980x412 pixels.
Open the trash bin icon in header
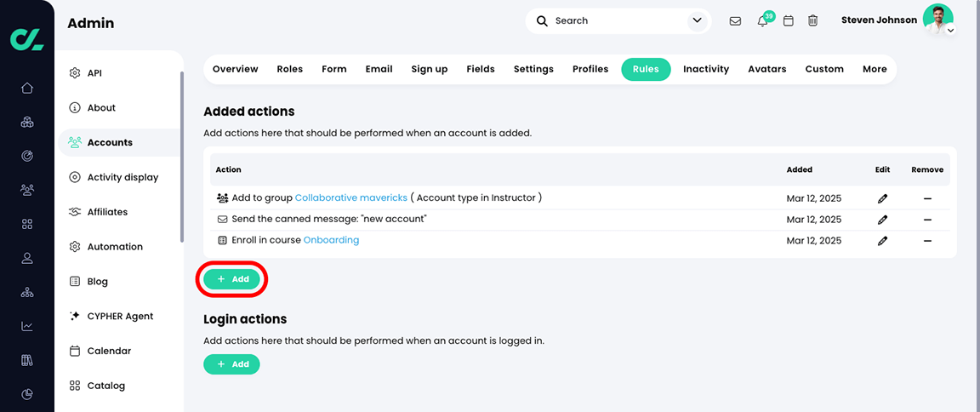pyautogui.click(x=812, y=20)
